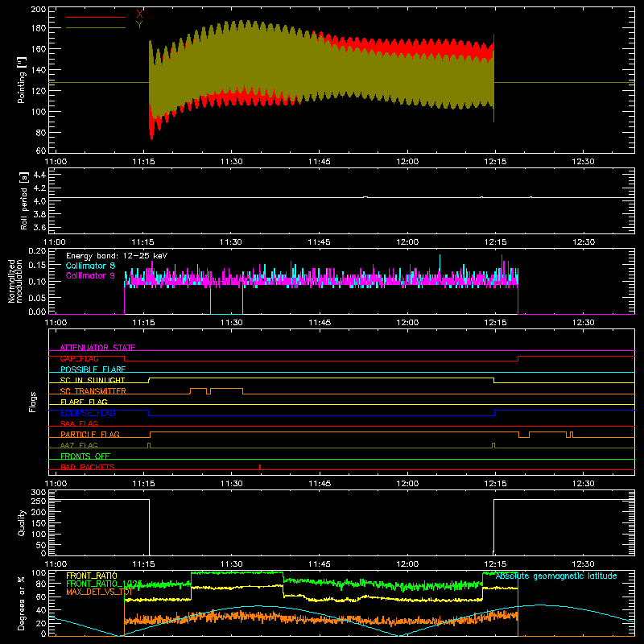The width and height of the screenshot is (644, 644).
Task: Click the 300 tick on Quality axis
Action: (x=39, y=492)
